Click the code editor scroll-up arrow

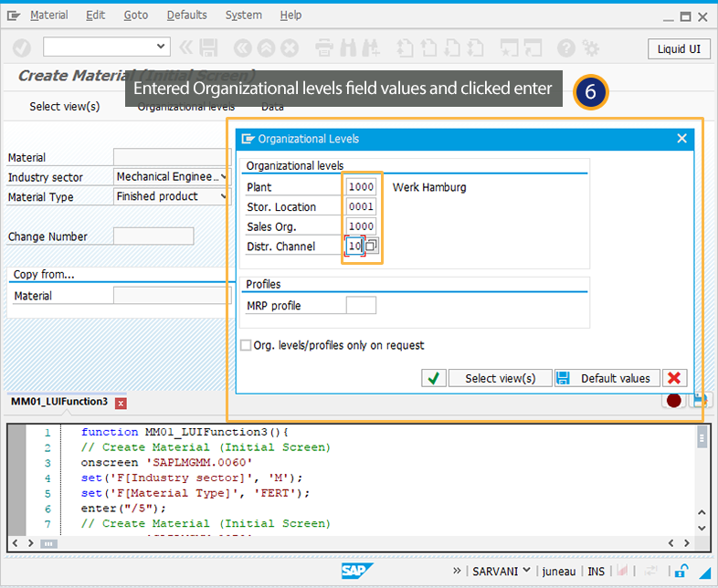702,512
